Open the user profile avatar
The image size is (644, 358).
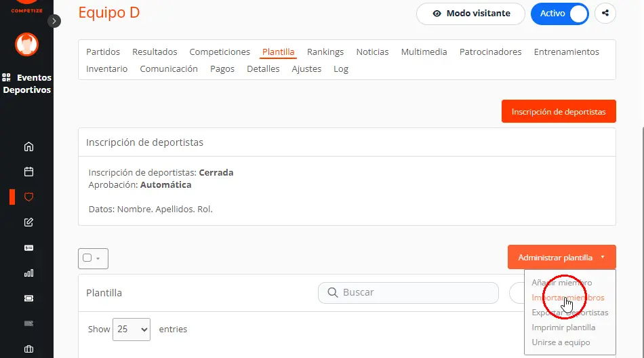(26, 44)
